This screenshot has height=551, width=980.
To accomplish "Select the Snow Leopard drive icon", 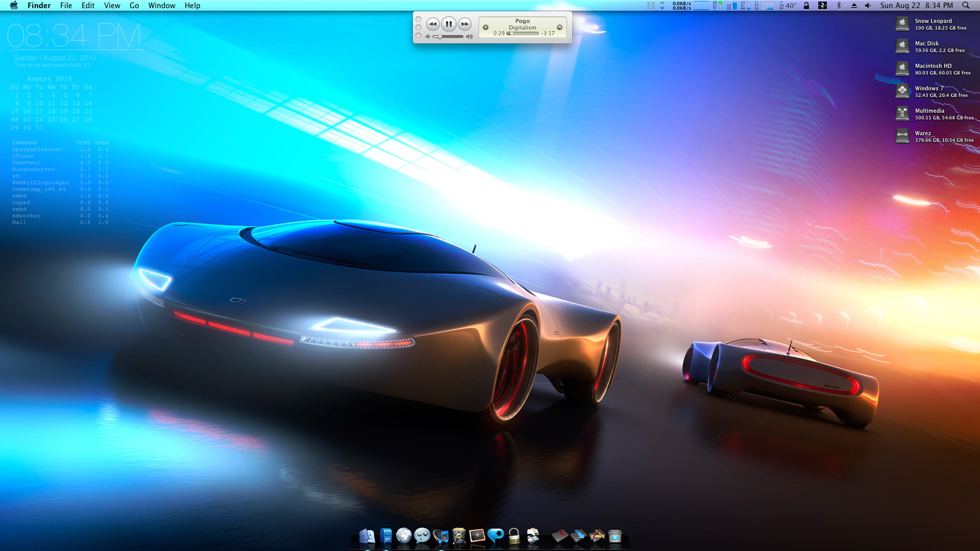I will (902, 24).
